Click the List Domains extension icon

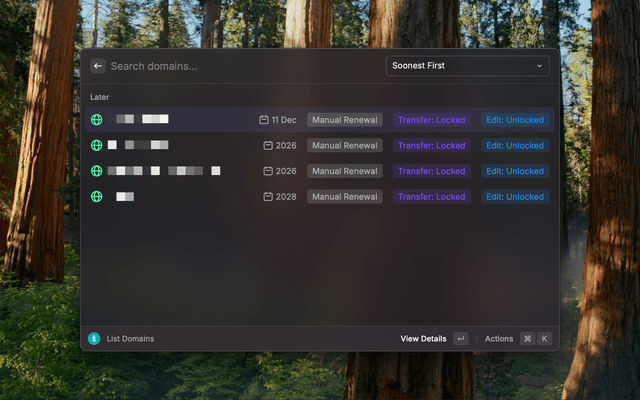(94, 339)
